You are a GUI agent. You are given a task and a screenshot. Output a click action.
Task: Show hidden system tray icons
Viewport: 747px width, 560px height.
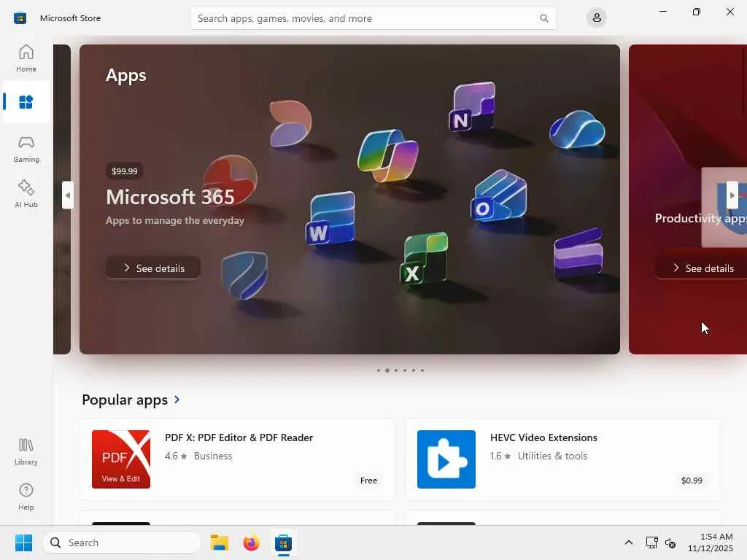629,542
